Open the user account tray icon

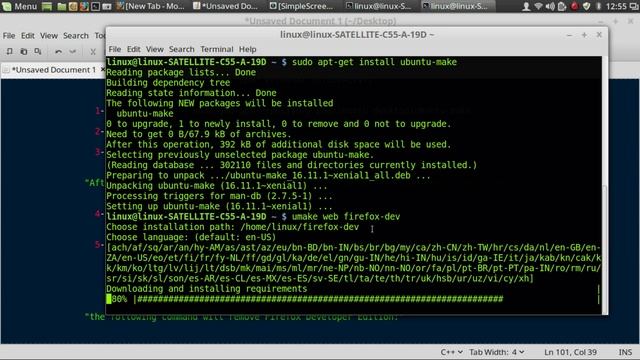(x=526, y=6)
